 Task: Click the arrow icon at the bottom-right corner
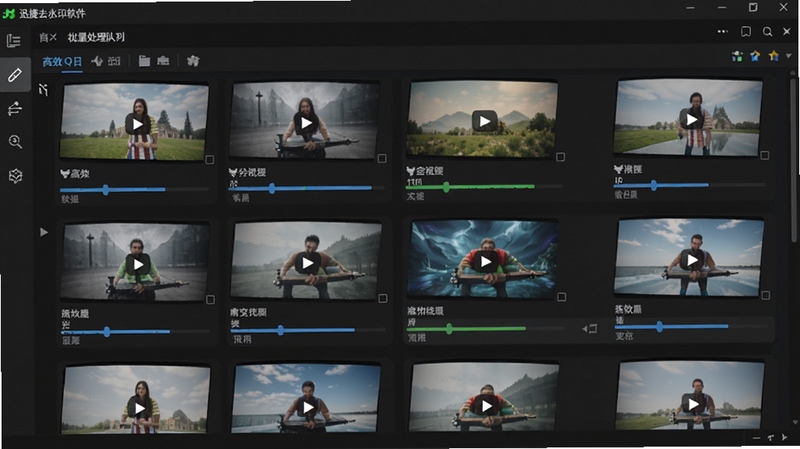pyautogui.click(x=785, y=438)
